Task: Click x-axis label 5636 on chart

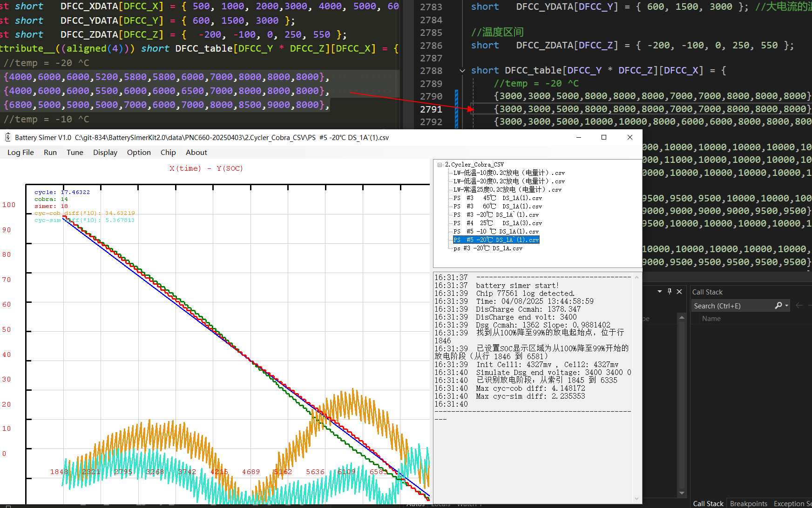Action: pos(315,472)
